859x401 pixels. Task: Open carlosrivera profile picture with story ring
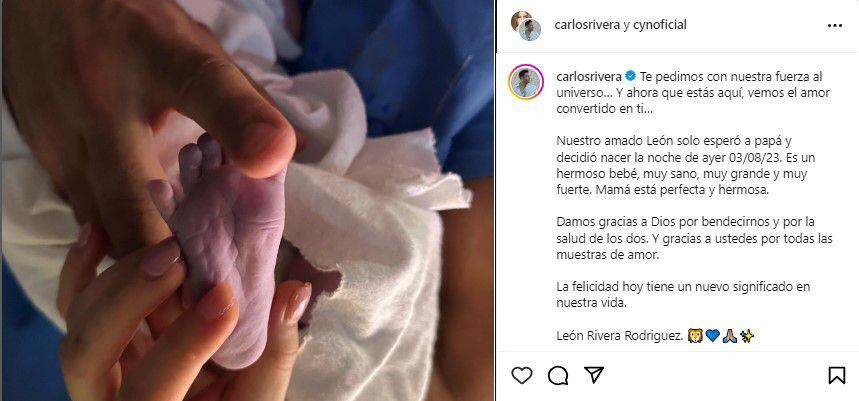click(x=526, y=82)
